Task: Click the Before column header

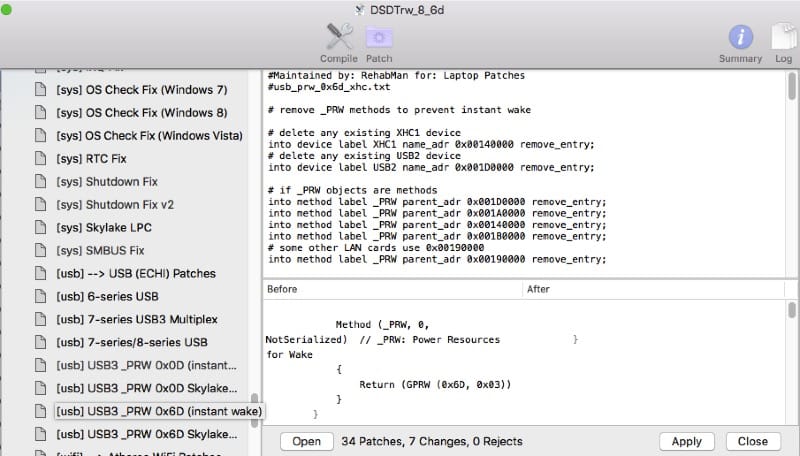Action: [390, 289]
